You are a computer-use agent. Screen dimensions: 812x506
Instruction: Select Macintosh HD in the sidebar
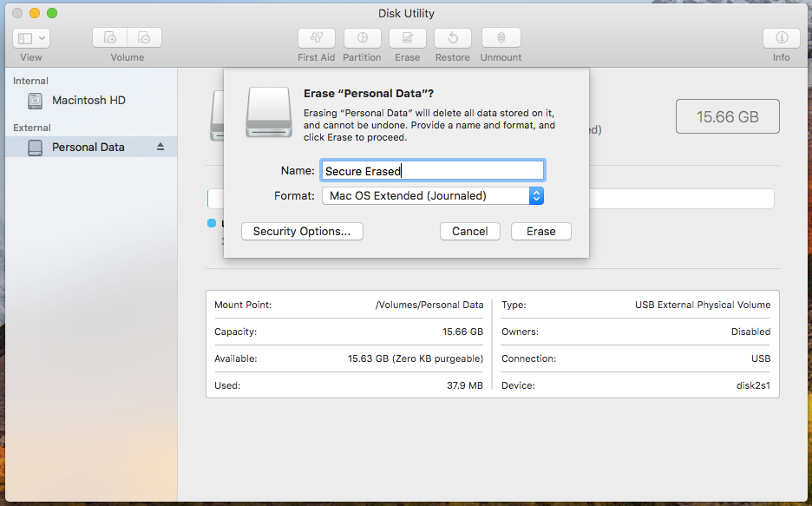pyautogui.click(x=90, y=101)
